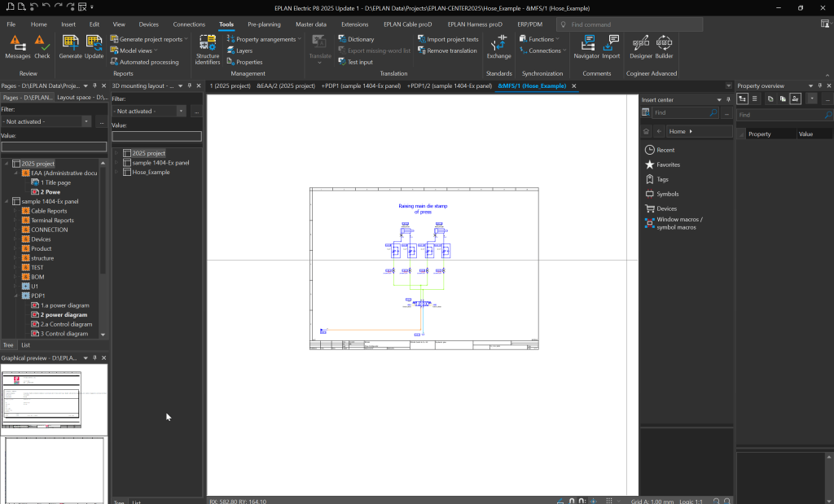Screen dimensions: 834x504
Task: Open Structure identifiers management
Action: (x=208, y=50)
